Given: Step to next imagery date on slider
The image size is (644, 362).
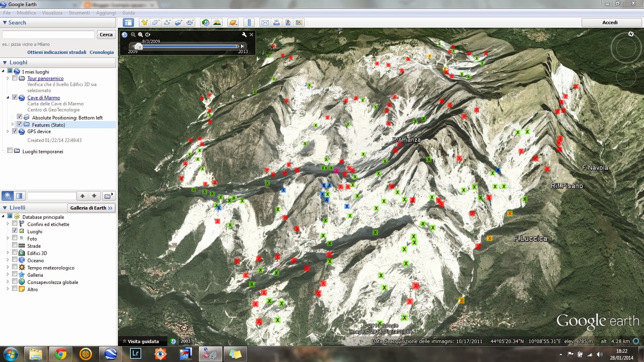Looking at the screenshot, I should point(242,46).
